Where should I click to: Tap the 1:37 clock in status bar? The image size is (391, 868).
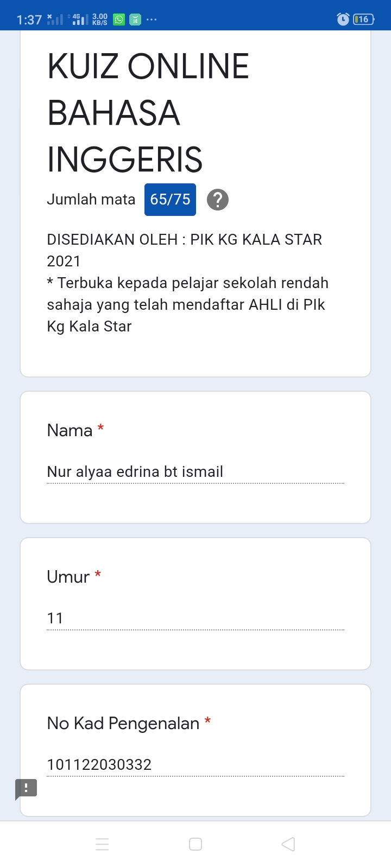coord(29,20)
